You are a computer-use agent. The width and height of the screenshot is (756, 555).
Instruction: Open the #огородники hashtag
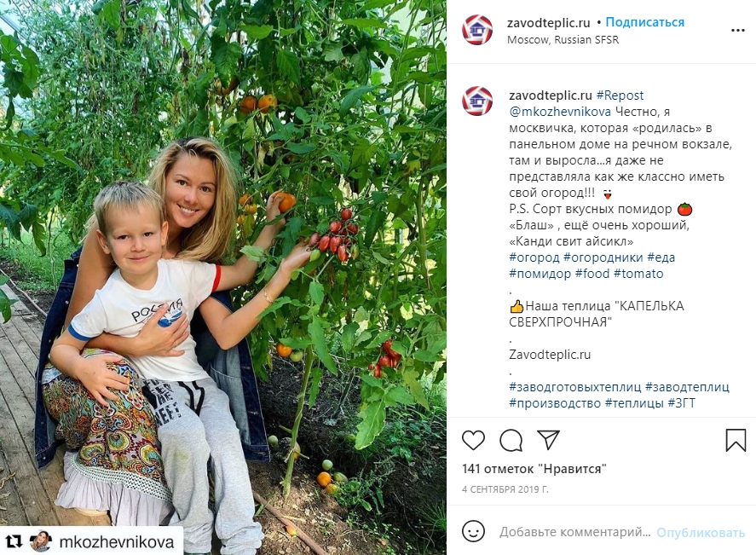(x=603, y=257)
